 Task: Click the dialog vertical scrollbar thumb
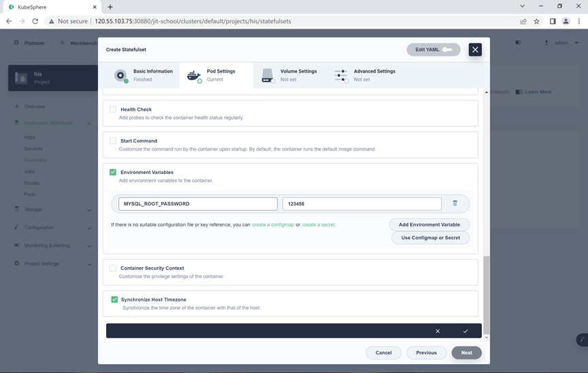click(x=487, y=295)
